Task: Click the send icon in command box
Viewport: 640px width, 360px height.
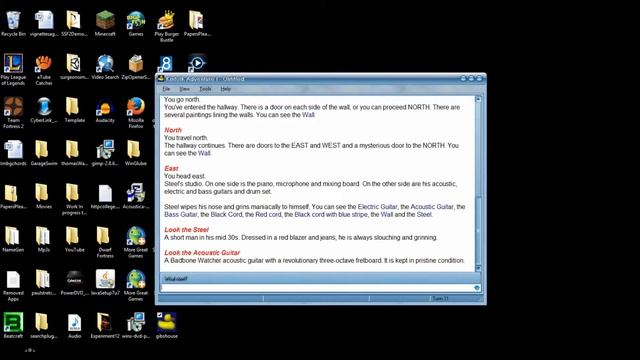Action: coord(477,288)
